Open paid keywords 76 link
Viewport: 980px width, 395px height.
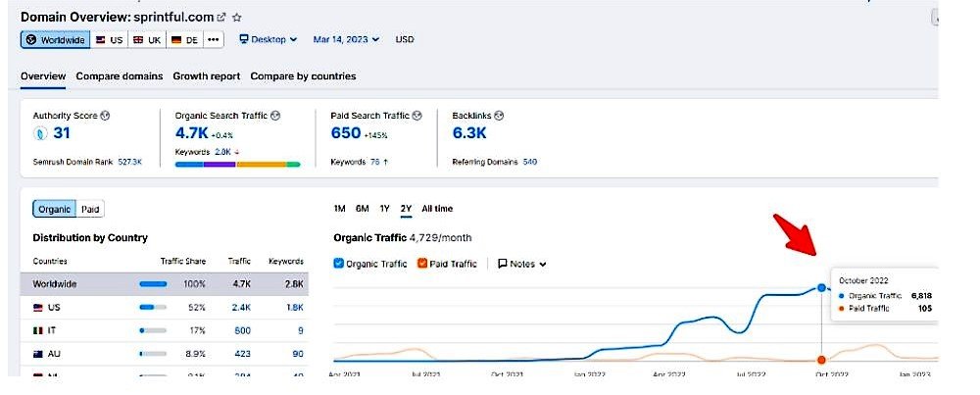coord(375,162)
